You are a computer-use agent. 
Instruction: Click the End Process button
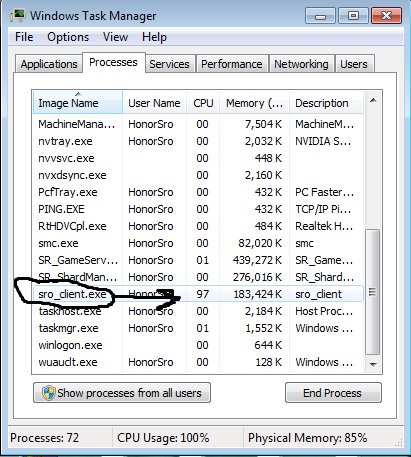333,393
